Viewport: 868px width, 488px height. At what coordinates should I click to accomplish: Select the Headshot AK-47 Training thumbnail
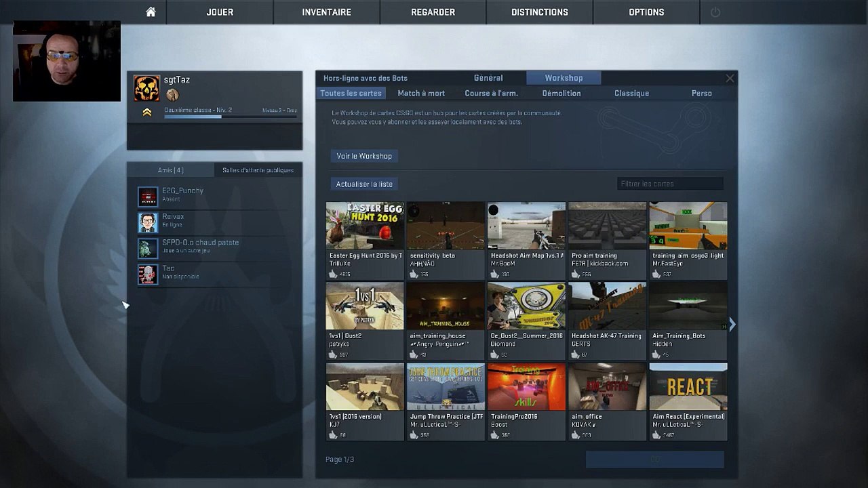tap(607, 306)
